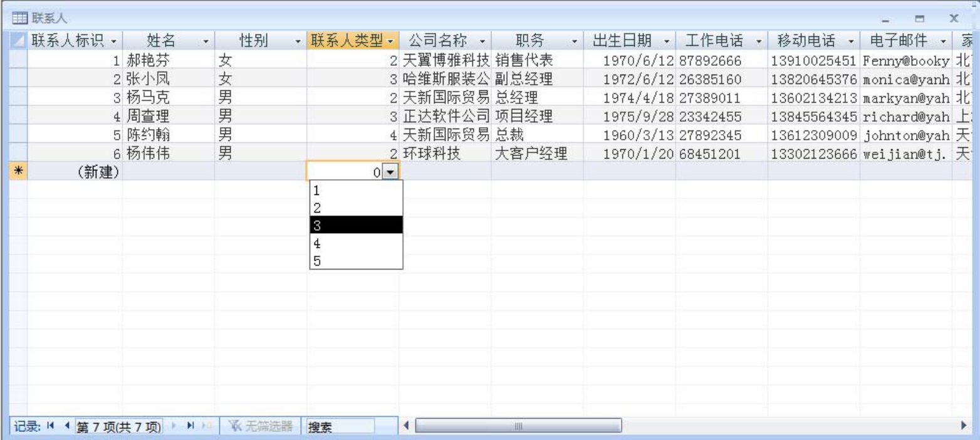Screen dimensions: 980x440
Task: Click the current record number box
Action: point(119,427)
